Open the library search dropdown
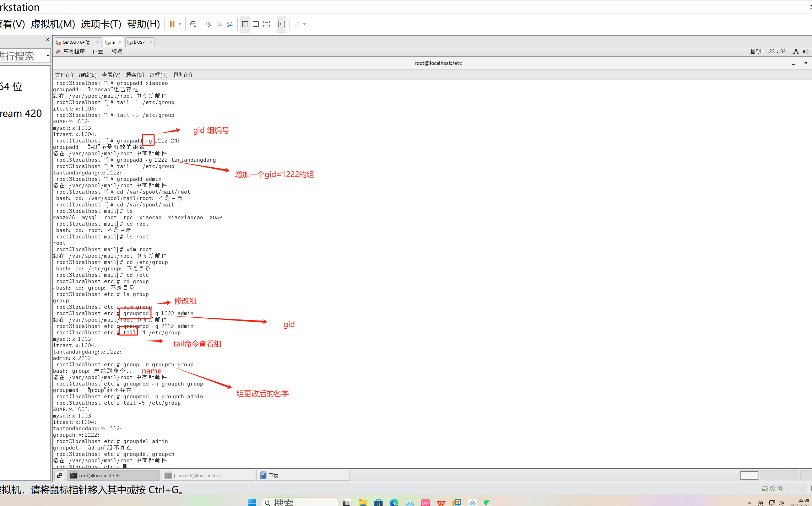The width and height of the screenshot is (812, 506). coord(47,55)
